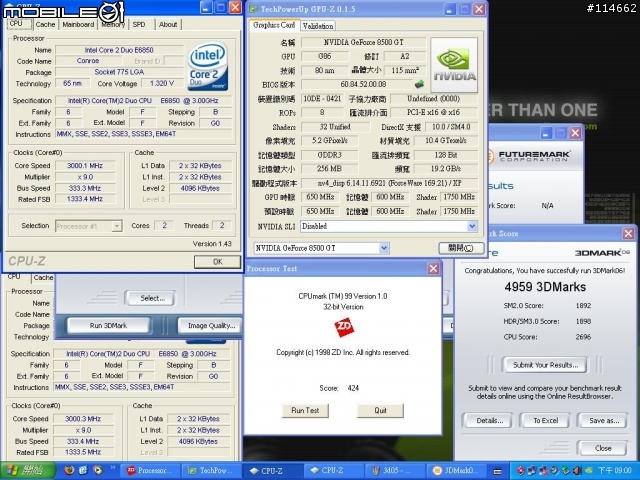The width and height of the screenshot is (640, 480).
Task: Click Run Test in Processor Test
Action: tap(305, 411)
